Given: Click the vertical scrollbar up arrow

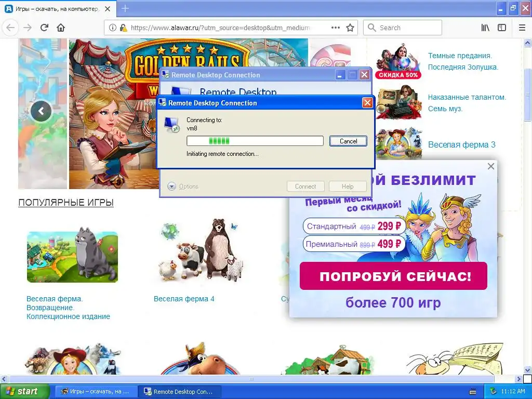Looking at the screenshot, I should pos(528,43).
